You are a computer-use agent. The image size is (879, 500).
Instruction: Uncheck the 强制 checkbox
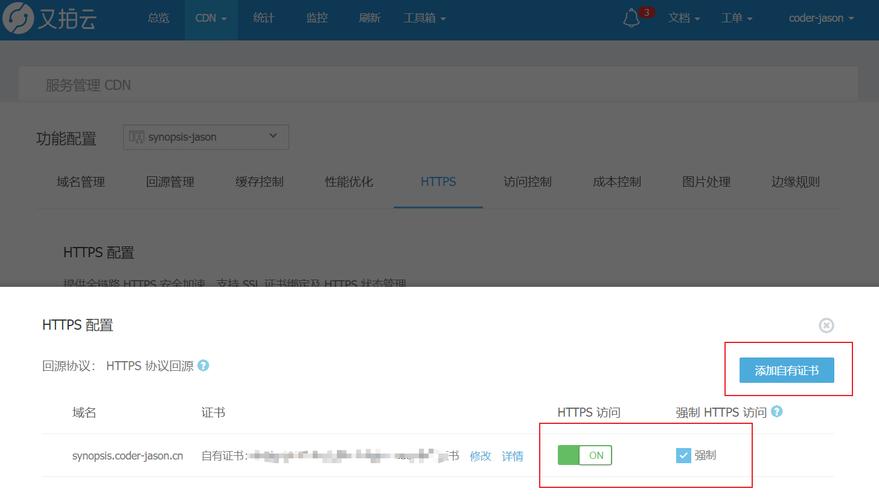(683, 455)
